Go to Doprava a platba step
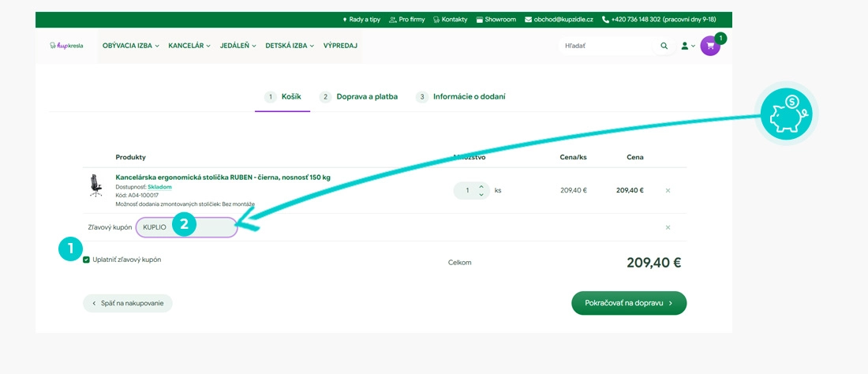Screen dimensions: 868x374 point(358,97)
